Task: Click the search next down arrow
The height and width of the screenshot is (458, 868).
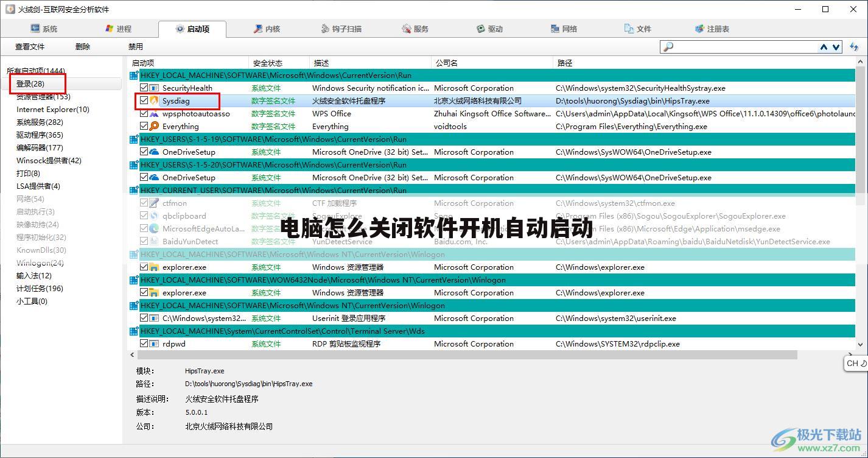Action: (836, 47)
